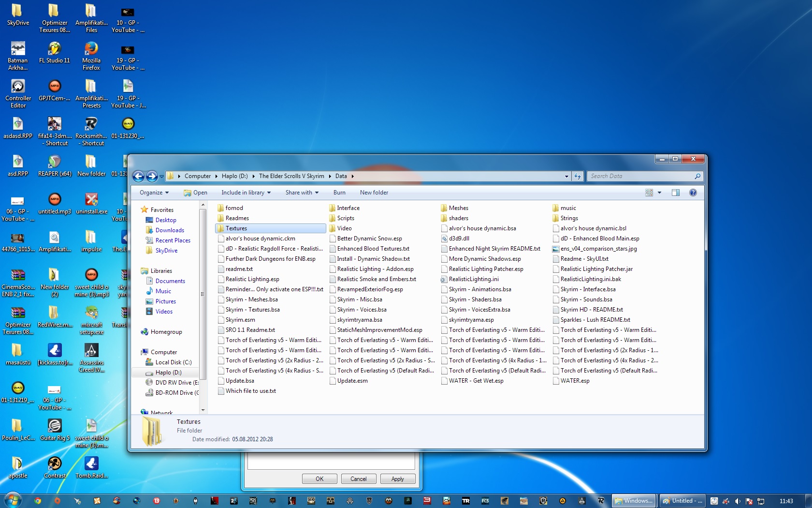Select Which file to use.txt
This screenshot has width=812, height=508.
[251, 391]
